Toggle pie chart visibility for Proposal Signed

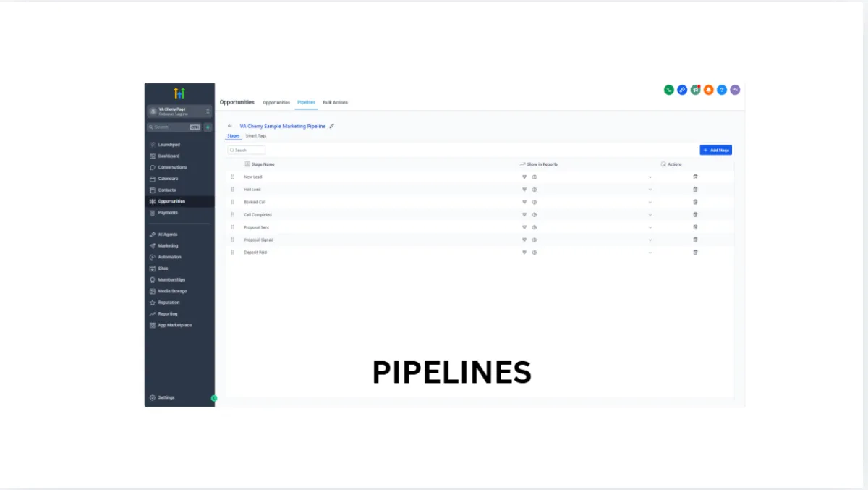535,240
